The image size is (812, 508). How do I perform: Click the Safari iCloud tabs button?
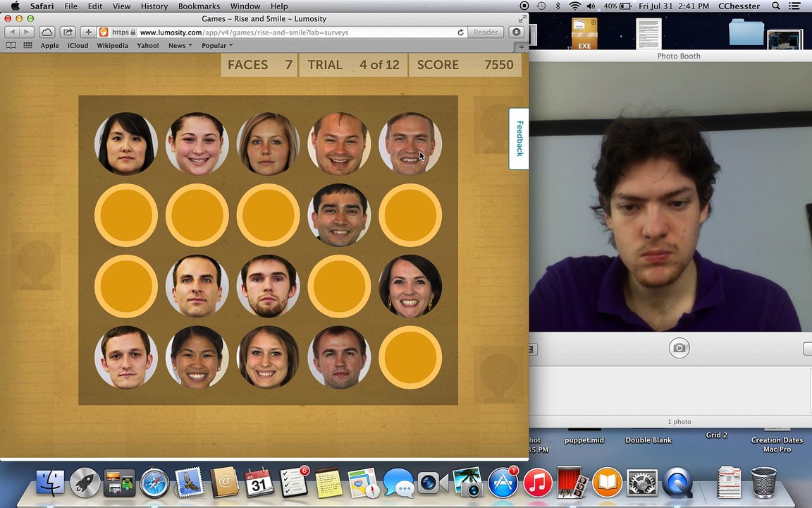[x=47, y=32]
